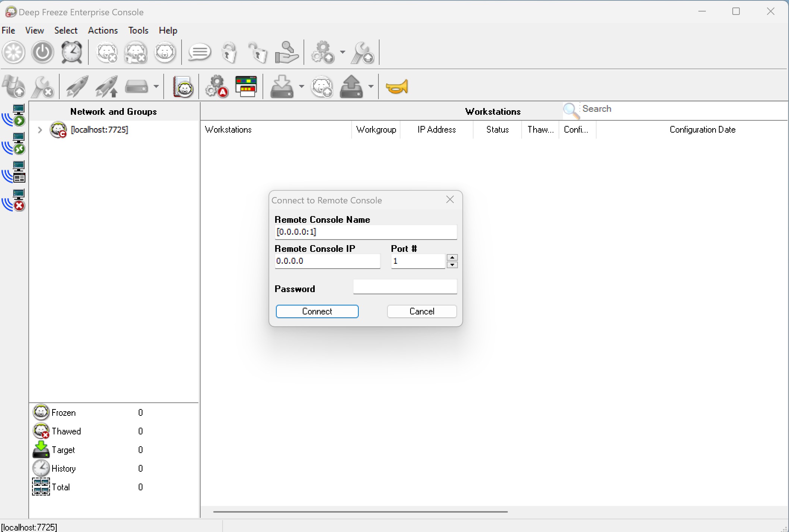
Task: Sort by the Configuration Date column header
Action: coord(702,130)
